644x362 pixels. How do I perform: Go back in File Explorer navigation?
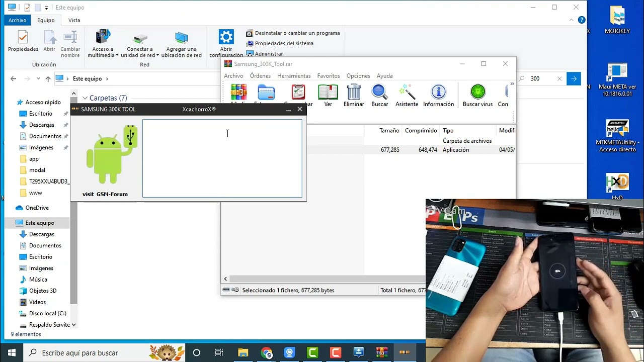[14, 78]
